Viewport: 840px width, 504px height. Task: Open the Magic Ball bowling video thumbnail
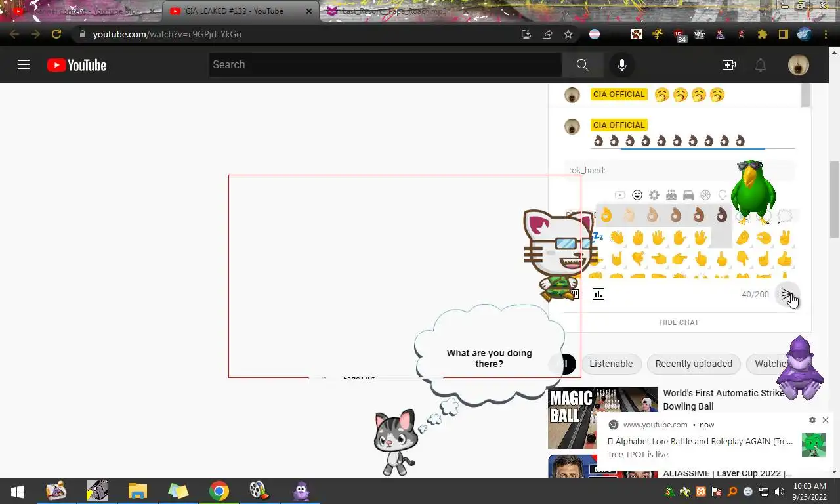603,418
